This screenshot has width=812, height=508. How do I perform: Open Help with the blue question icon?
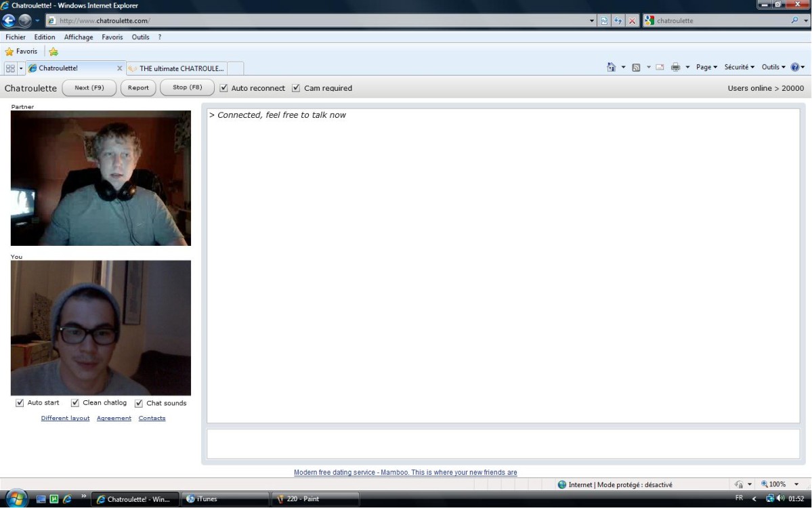[x=795, y=67]
